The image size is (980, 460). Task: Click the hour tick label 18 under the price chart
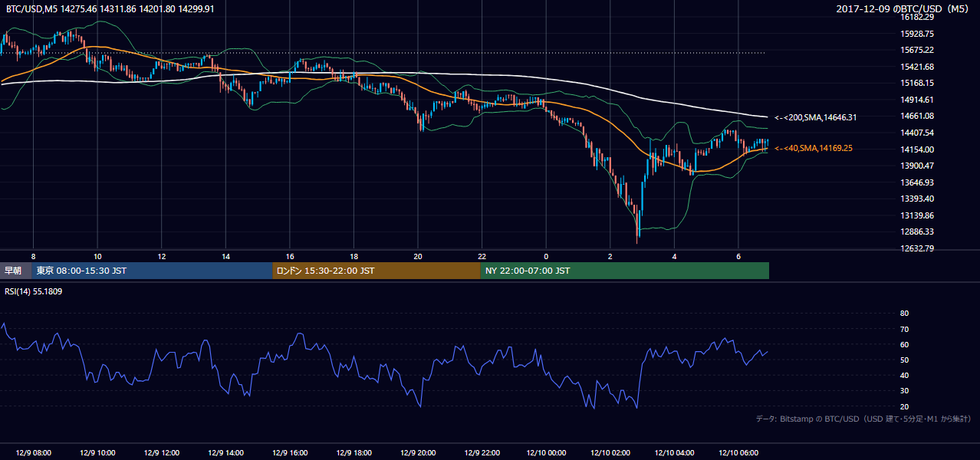click(354, 256)
